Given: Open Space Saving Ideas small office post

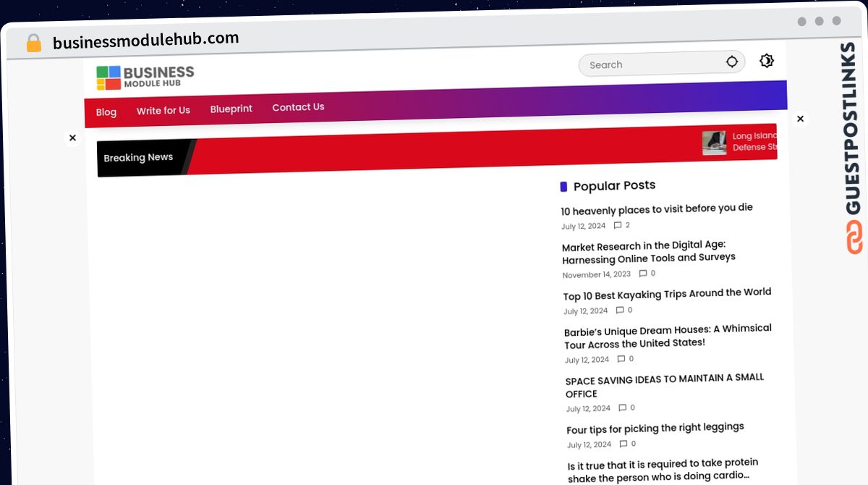Looking at the screenshot, I should 664,386.
